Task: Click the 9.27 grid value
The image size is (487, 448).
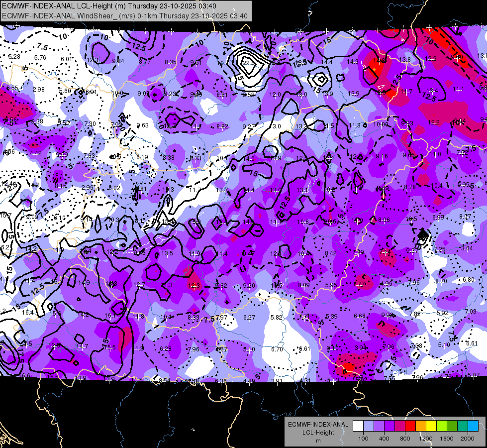Action: (x=248, y=126)
